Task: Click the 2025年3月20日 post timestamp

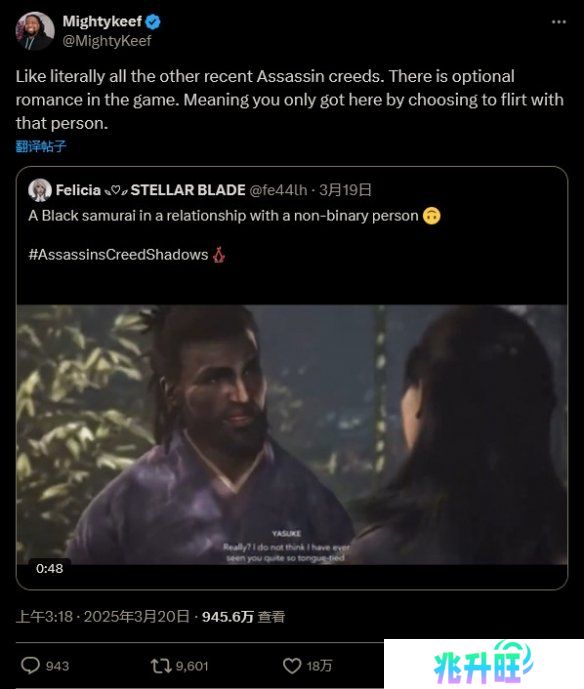Action: (x=137, y=616)
